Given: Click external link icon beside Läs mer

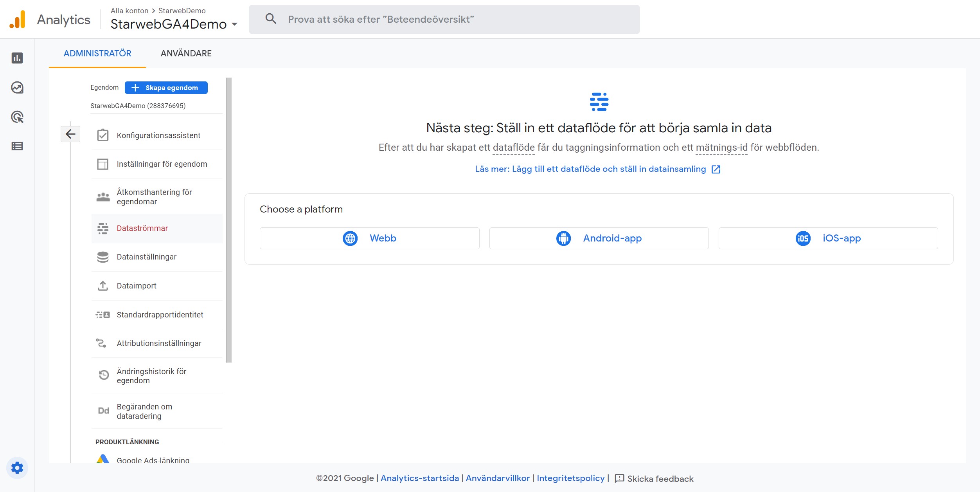Looking at the screenshot, I should (716, 169).
